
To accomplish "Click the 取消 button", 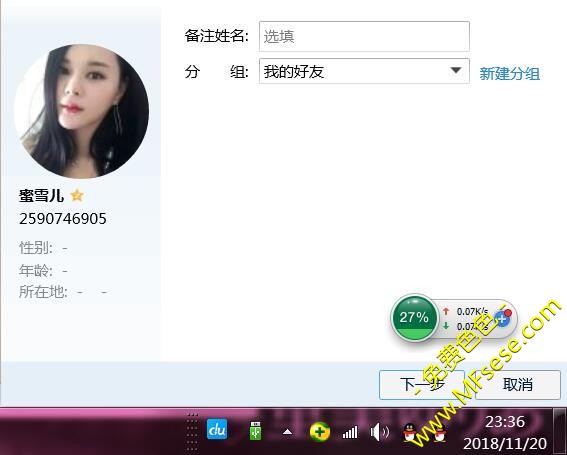I will [518, 384].
